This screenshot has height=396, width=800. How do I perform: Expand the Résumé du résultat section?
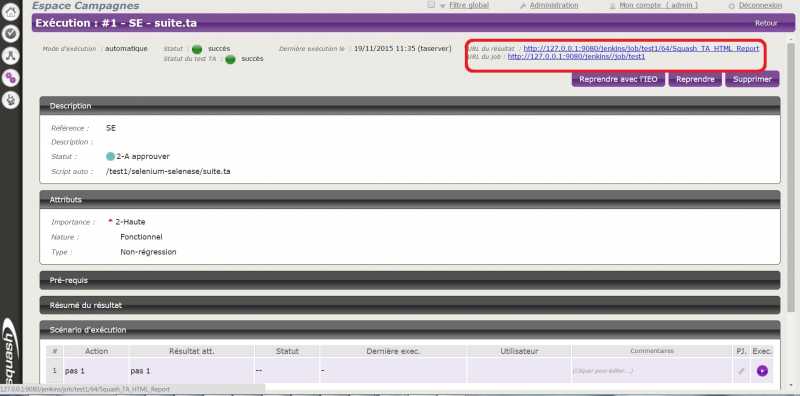(x=410, y=305)
